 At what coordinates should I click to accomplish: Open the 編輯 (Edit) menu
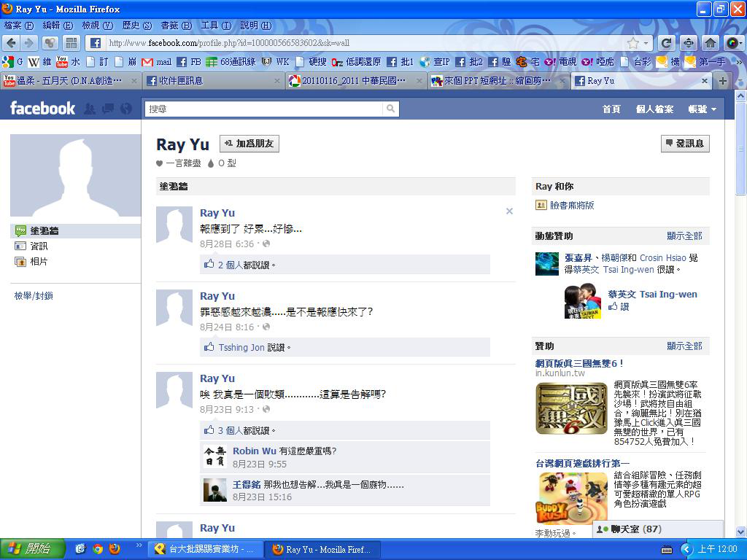pyautogui.click(x=58, y=26)
